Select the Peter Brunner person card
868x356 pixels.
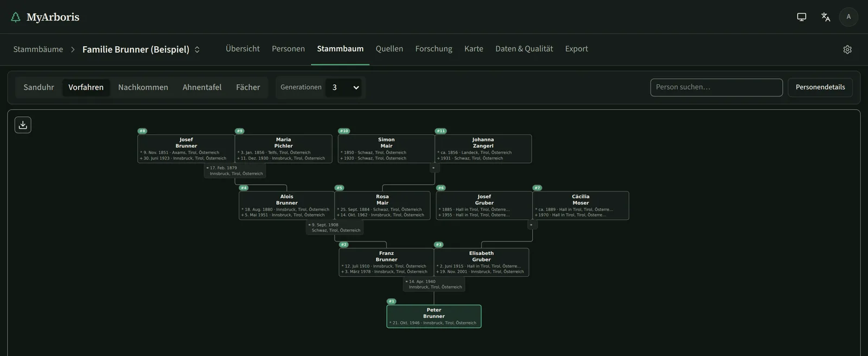434,316
